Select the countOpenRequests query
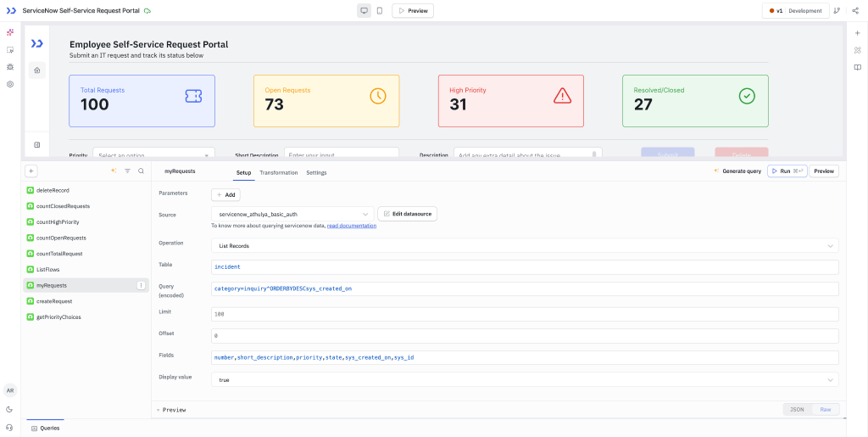This screenshot has width=868, height=437. pos(86,238)
